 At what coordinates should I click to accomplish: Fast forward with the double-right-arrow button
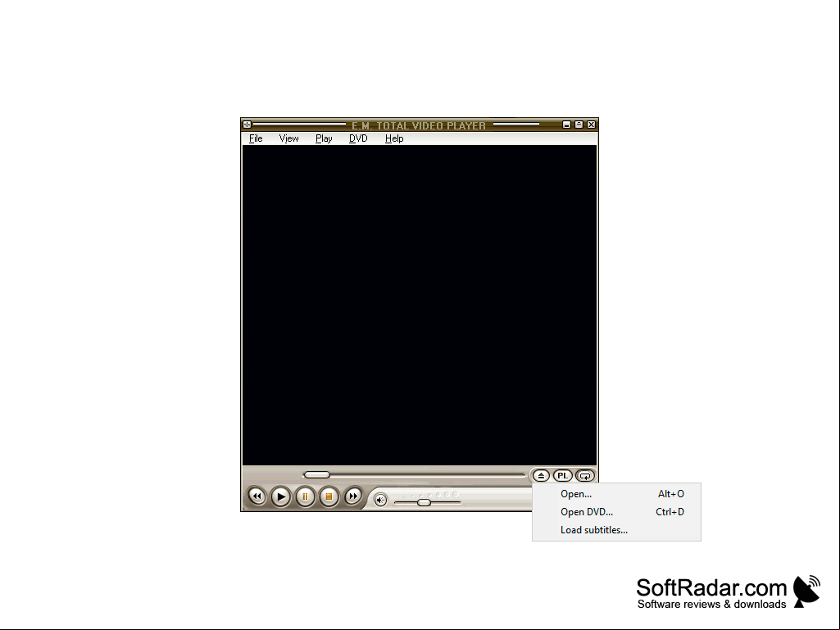(x=353, y=496)
